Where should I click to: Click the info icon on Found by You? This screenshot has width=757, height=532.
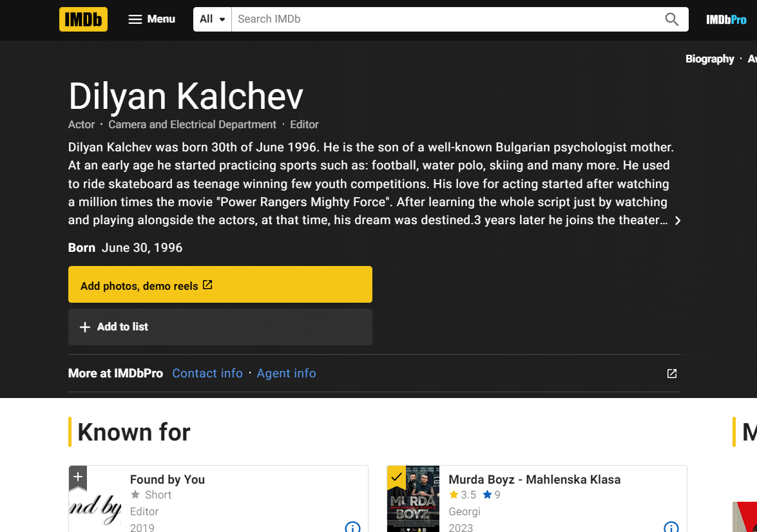point(352,527)
